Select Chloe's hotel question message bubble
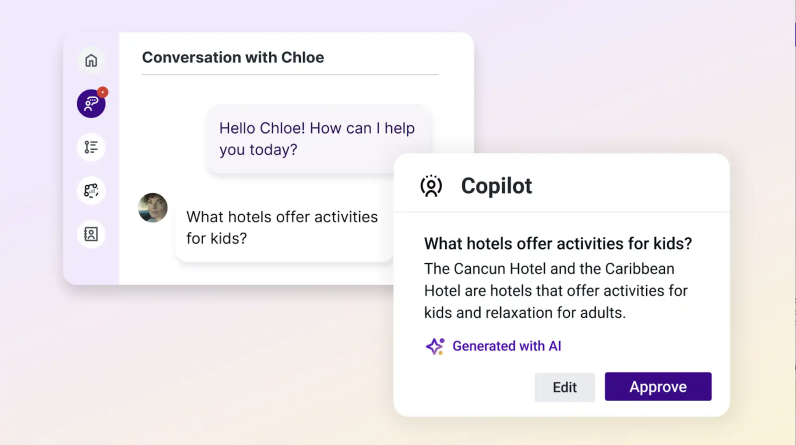This screenshot has height=445, width=796. tap(284, 228)
